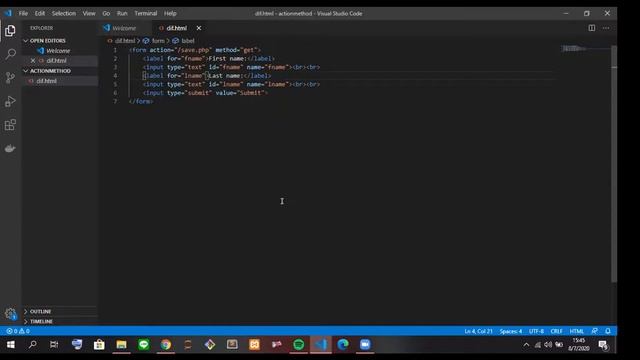
Task: Click errors and warnings status indicator
Action: pos(18,331)
